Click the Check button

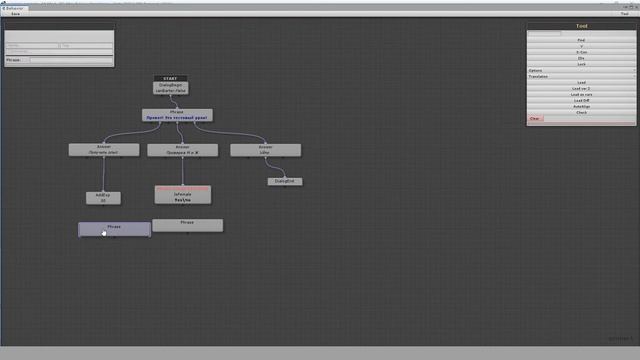pyautogui.click(x=581, y=112)
